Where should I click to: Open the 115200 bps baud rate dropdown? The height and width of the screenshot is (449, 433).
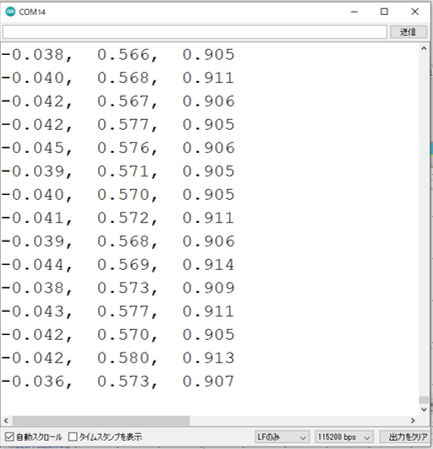point(344,437)
